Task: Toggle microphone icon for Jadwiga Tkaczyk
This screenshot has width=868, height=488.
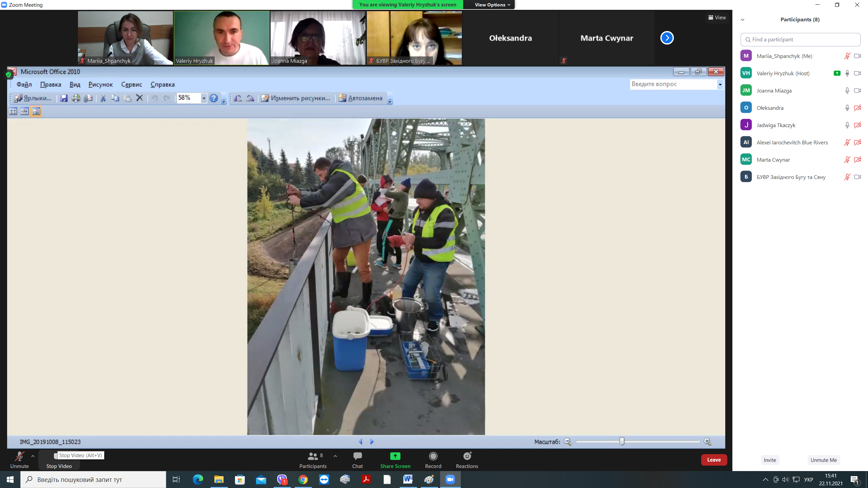Action: tap(847, 125)
